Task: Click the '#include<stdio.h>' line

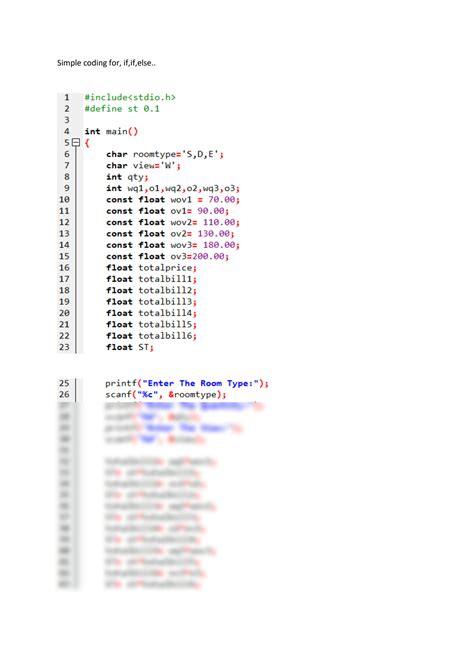Action: [130, 97]
